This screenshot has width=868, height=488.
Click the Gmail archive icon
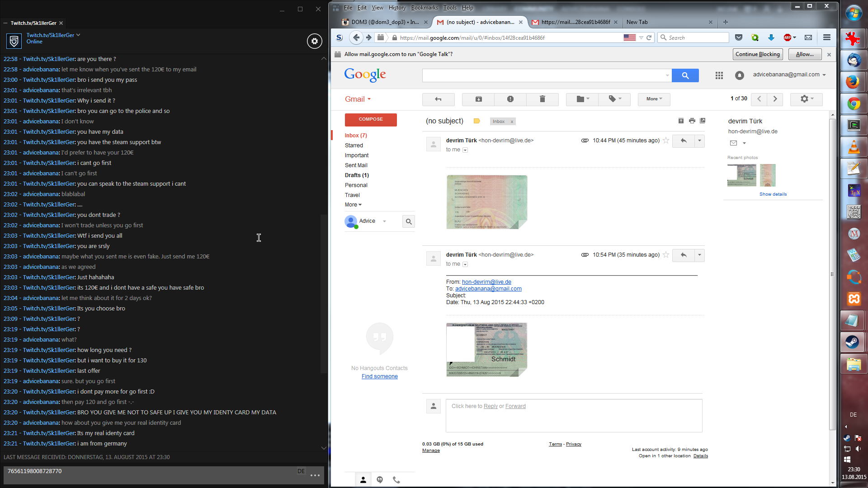(x=478, y=99)
